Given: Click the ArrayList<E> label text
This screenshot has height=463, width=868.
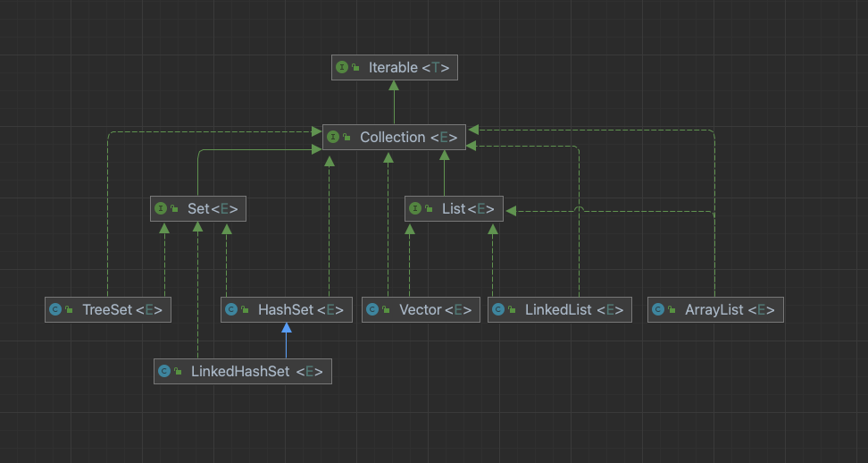Looking at the screenshot, I should [x=730, y=309].
